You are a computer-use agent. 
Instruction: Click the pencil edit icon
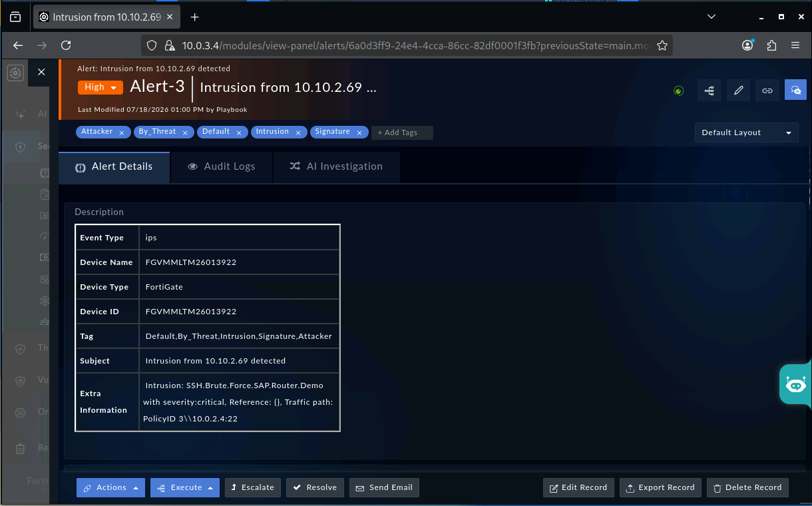click(738, 90)
